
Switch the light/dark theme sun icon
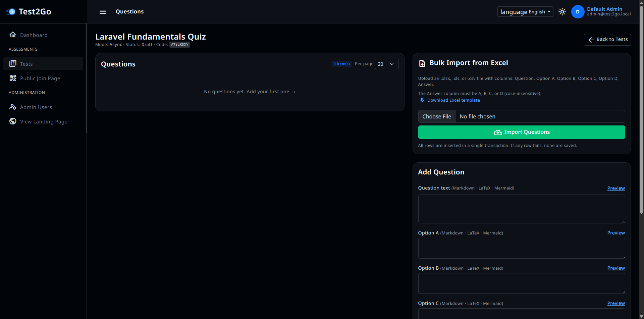pos(562,12)
